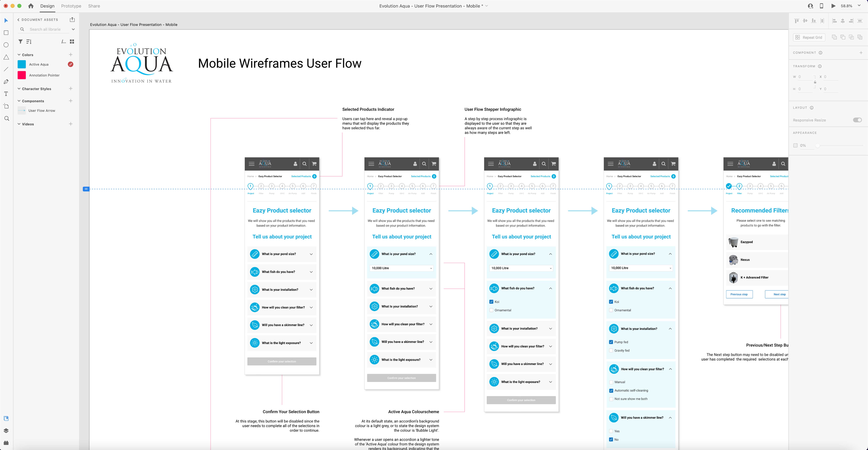The image size is (868, 450).
Task: Open the Plugins panel icon
Action: pyautogui.click(x=6, y=443)
